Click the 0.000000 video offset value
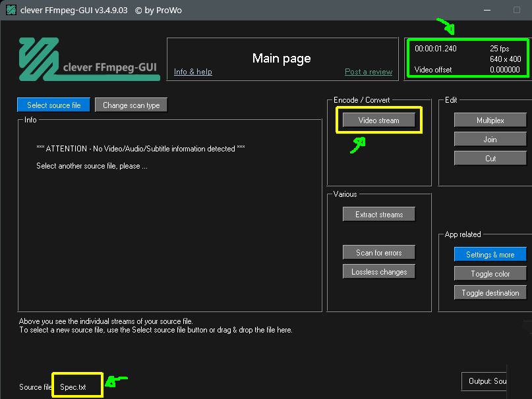Viewport: 532px width, 399px height. click(504, 70)
